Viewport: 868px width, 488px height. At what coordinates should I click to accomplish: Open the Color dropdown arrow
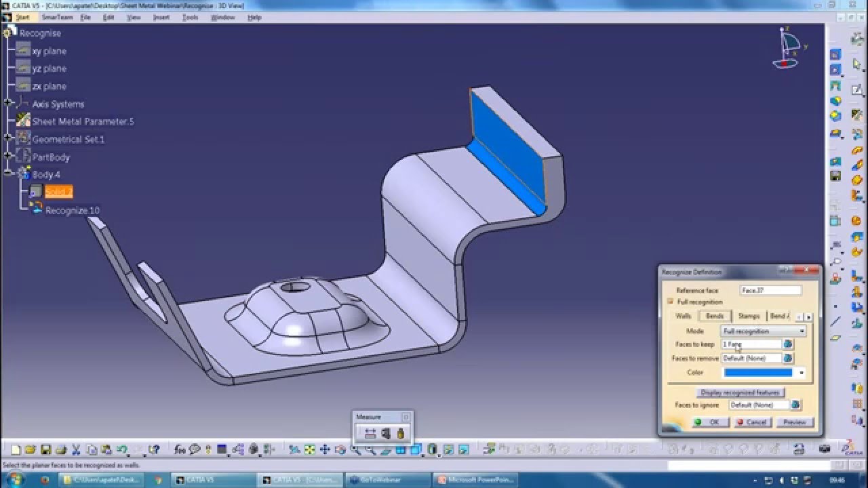click(x=802, y=372)
